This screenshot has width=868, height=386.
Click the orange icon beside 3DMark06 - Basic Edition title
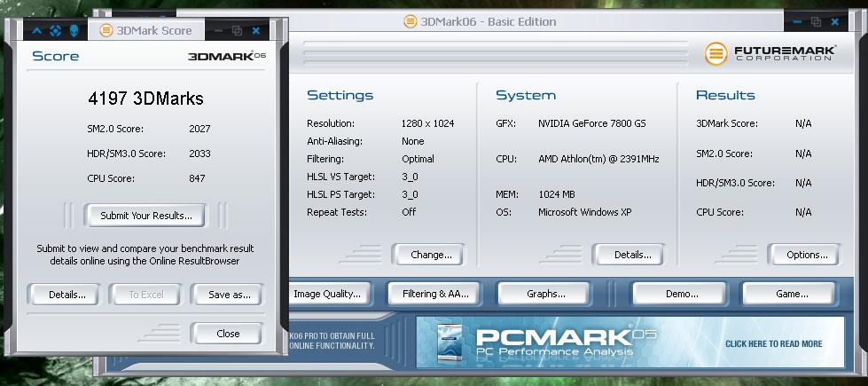point(411,21)
